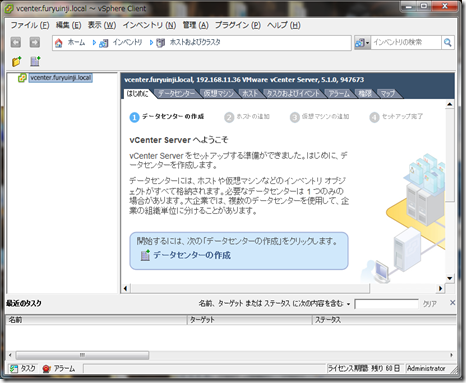This screenshot has width=466, height=383.
Task: Click the new folder toolbar icon
Action: [16, 61]
